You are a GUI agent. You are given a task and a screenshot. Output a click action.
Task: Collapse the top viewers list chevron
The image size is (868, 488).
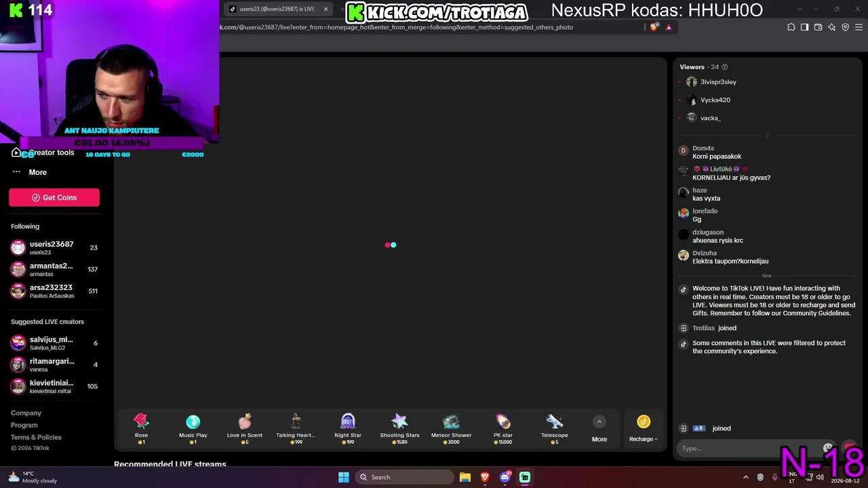coord(767,135)
